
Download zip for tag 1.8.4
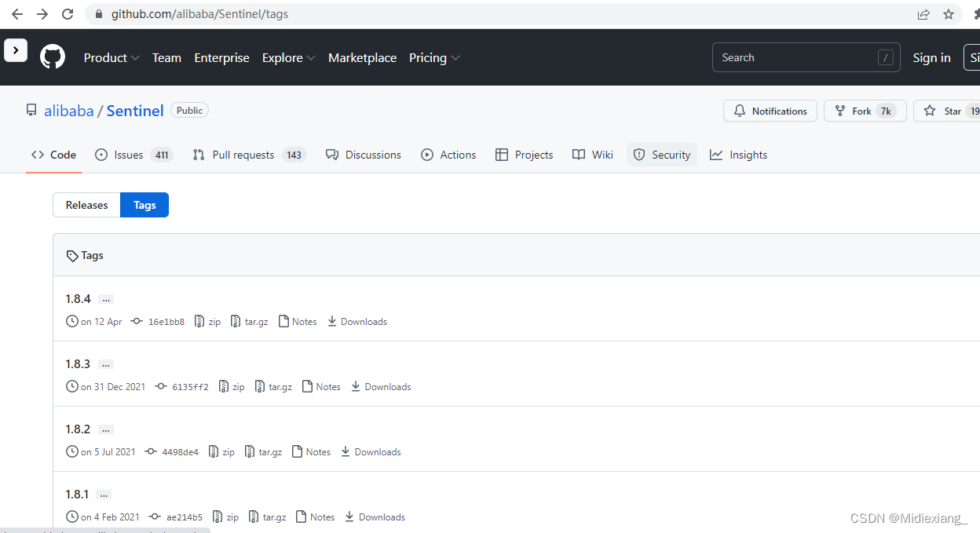(208, 322)
